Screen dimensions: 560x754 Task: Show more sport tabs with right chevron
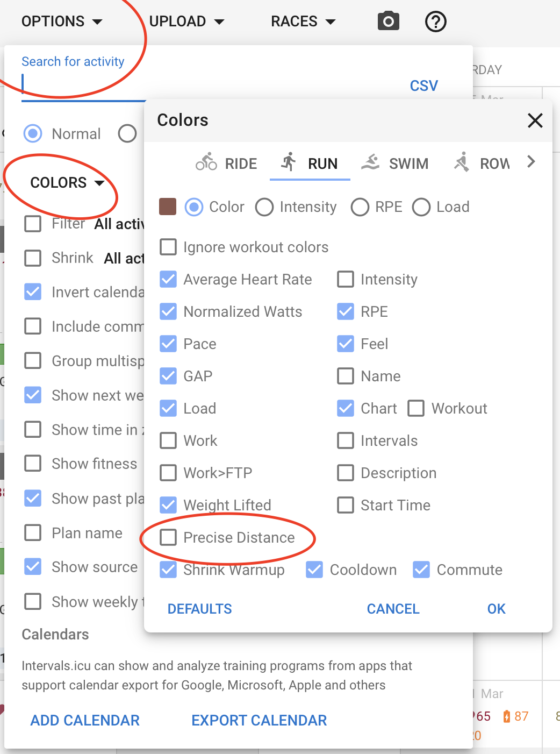[x=531, y=161]
